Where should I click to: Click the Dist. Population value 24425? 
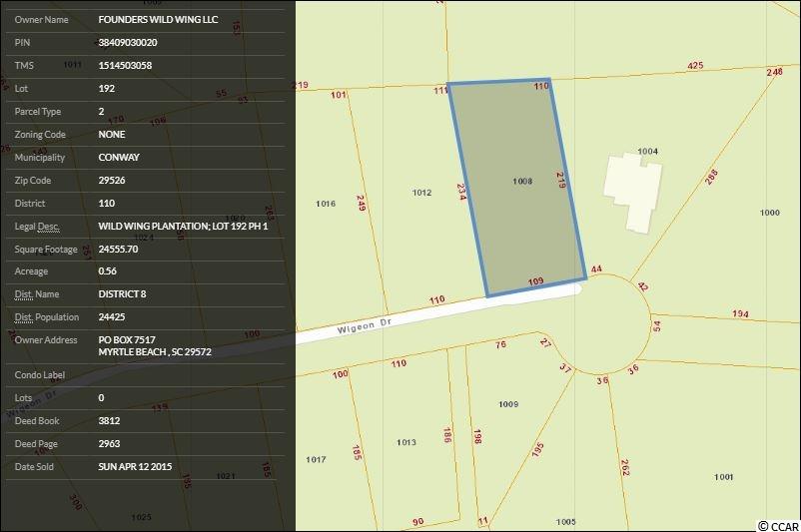pos(112,317)
